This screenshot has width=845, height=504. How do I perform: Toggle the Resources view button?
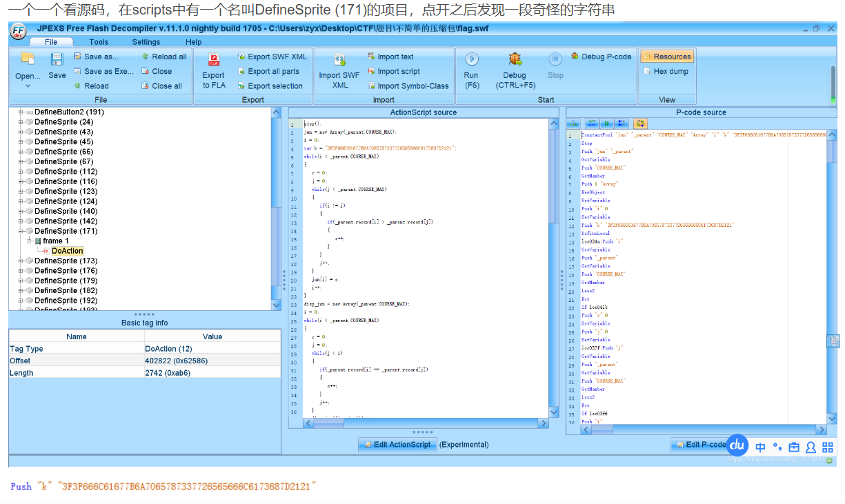click(667, 57)
